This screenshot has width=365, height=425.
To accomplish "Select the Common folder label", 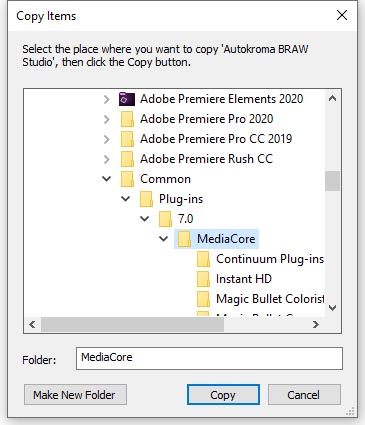I will [165, 179].
